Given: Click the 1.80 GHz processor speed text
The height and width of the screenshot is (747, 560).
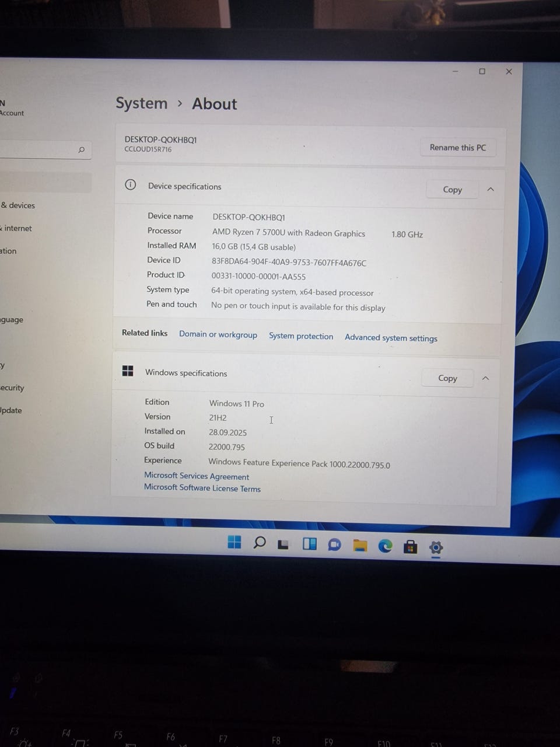Looking at the screenshot, I should pyautogui.click(x=407, y=235).
